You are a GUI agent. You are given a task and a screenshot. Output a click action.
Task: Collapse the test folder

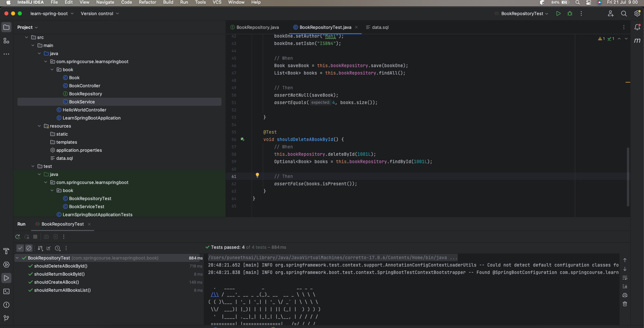pyautogui.click(x=33, y=166)
